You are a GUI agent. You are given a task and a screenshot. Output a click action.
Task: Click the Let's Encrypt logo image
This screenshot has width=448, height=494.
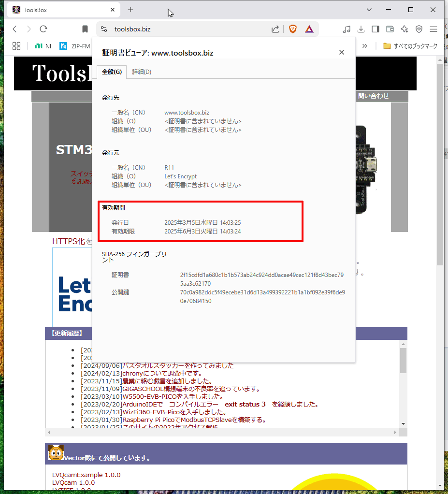point(72,287)
